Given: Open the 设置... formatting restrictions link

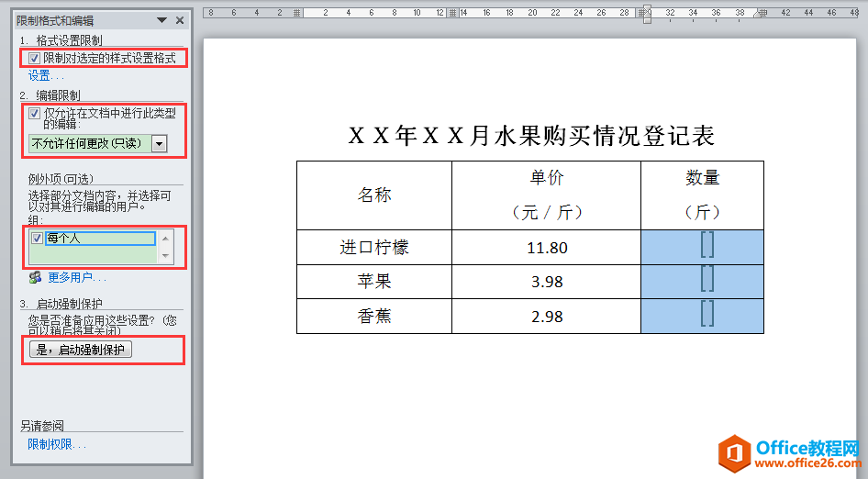Looking at the screenshot, I should (46, 76).
